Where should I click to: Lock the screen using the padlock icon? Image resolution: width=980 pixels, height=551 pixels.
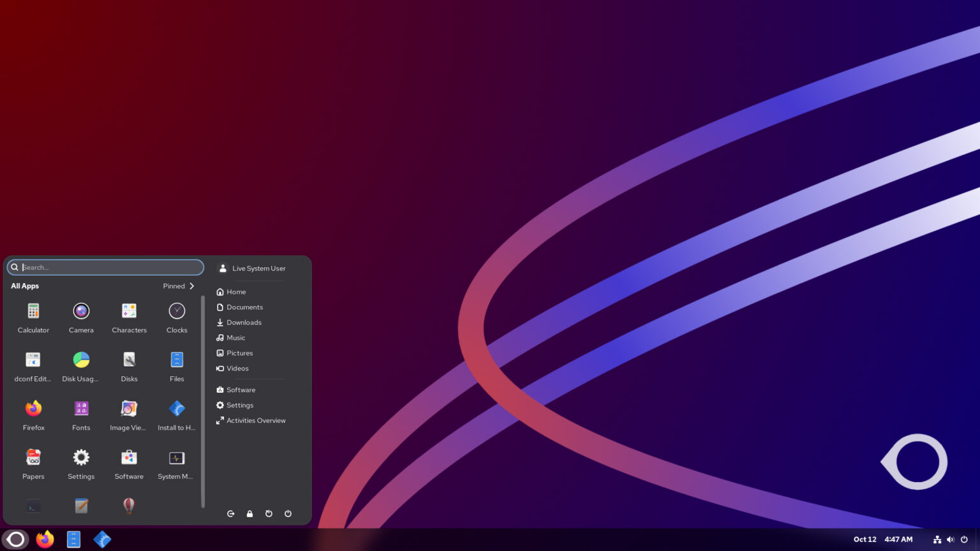point(249,513)
